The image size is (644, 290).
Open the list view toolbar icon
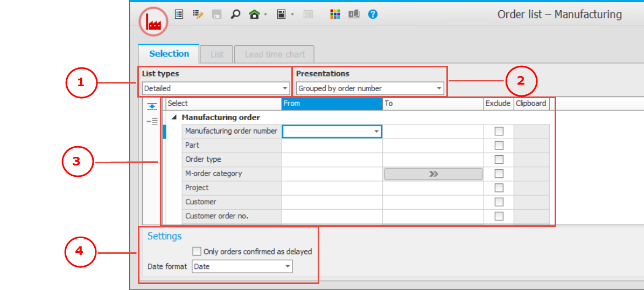(179, 15)
